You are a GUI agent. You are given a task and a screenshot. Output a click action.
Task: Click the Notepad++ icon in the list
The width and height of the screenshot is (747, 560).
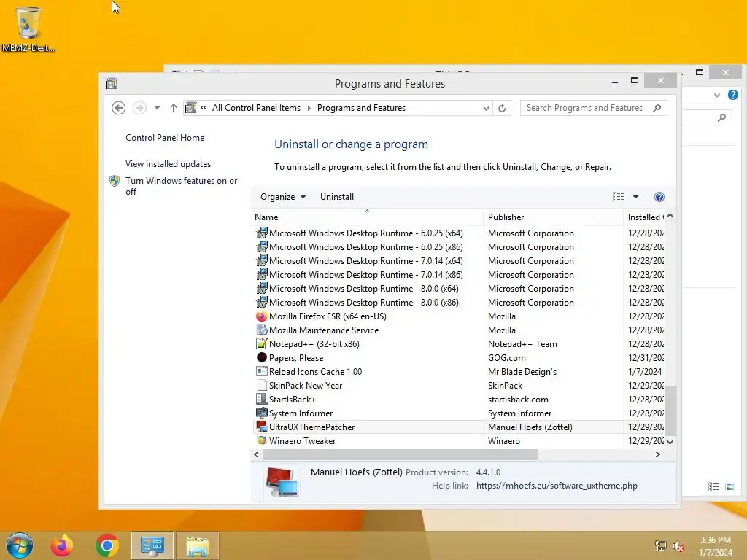point(262,344)
